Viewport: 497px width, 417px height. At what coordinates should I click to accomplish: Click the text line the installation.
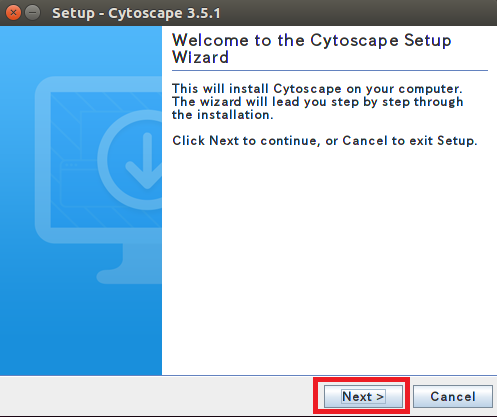click(223, 115)
